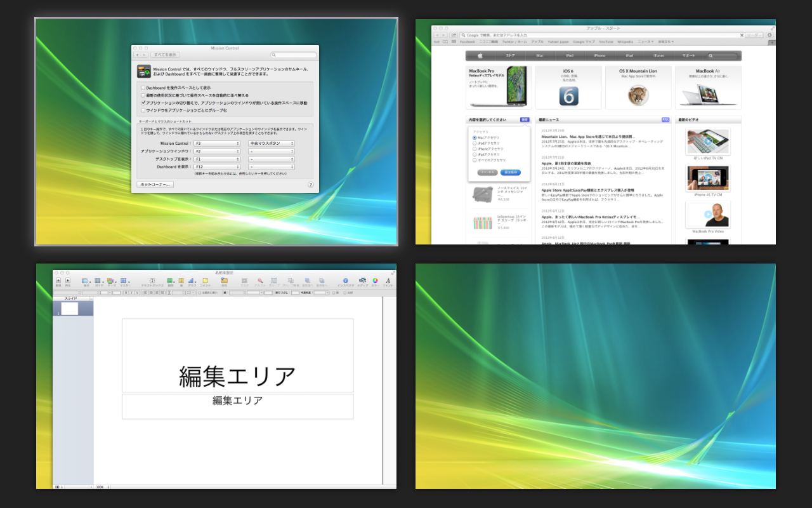
Task: Open the Dashboard を表示 mouse button dropdown
Action: (x=272, y=166)
